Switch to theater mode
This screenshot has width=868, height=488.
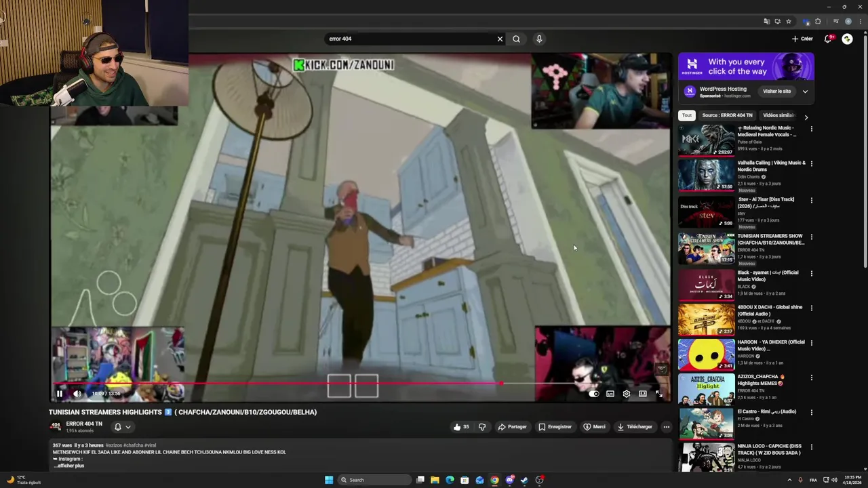click(642, 394)
